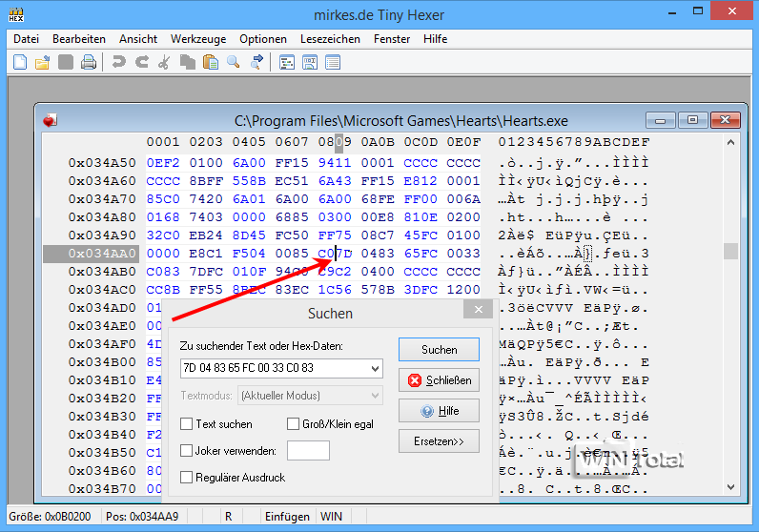The width and height of the screenshot is (759, 532).
Task: Click the Open file folder icon
Action: pyautogui.click(x=43, y=62)
